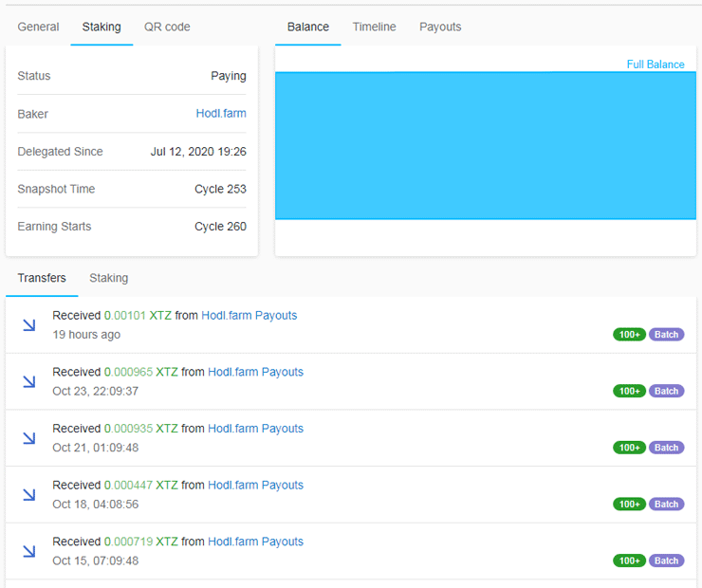Switch to the lower Staking tab beside Transfers
The height and width of the screenshot is (588, 702).
(108, 278)
